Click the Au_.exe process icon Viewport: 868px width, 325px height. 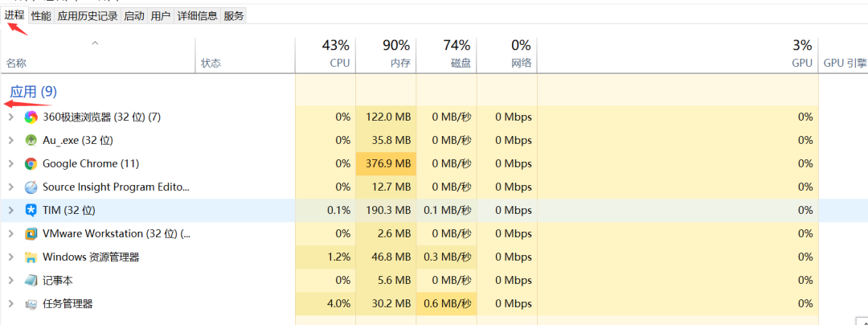(x=31, y=140)
